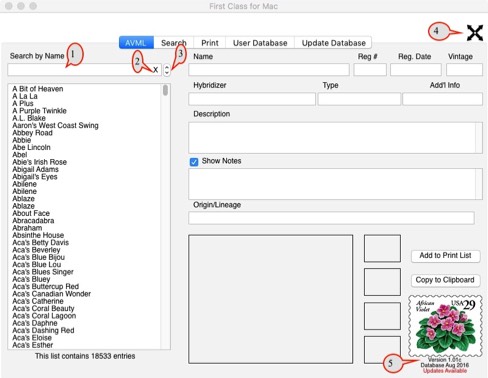Select 'Aaron's West Coast Swing' entry
The image size is (488, 378).
55,126
